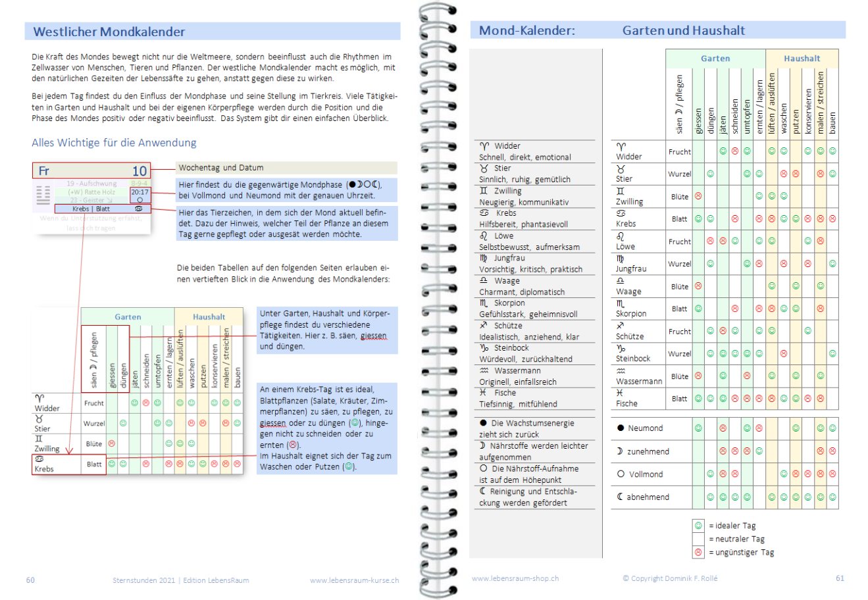868x600 pixels.
Task: Click the 'Jungfrau' row label in the right-page table
Action: pos(631,269)
